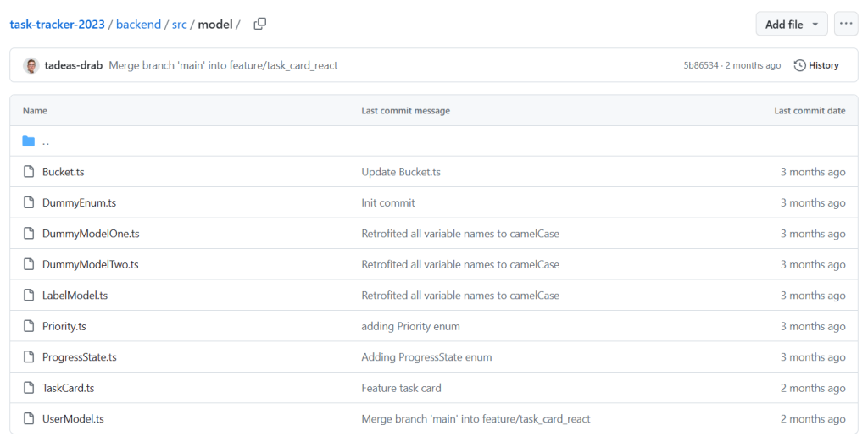Open the three-dot more options menu
The image size is (868, 442).
(x=845, y=24)
